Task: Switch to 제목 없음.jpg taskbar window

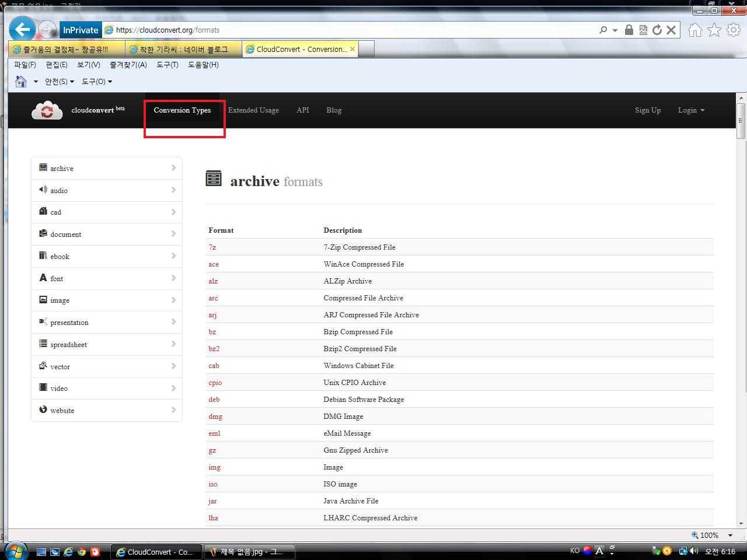Action: click(250, 551)
